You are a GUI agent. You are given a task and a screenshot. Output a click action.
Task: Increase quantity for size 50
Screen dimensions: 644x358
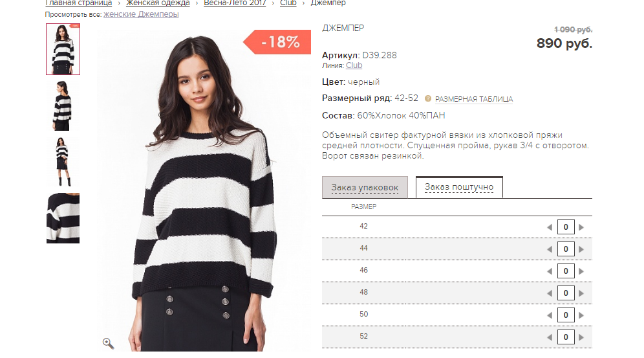click(581, 315)
